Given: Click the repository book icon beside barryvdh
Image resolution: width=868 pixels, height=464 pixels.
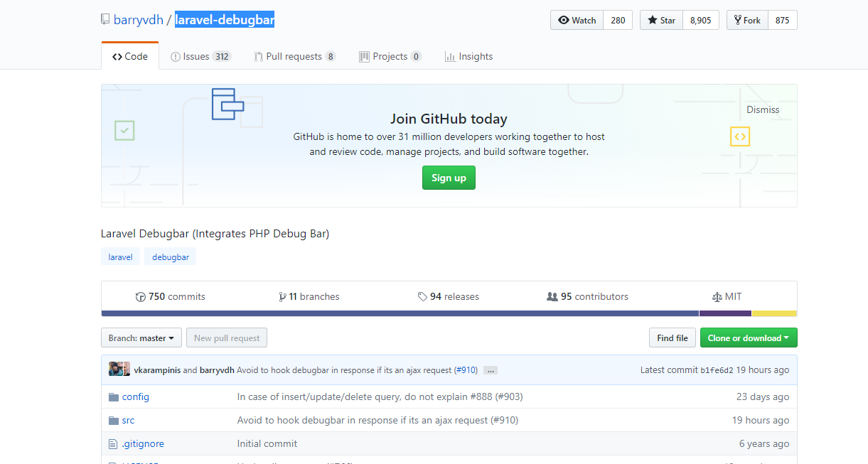Looking at the screenshot, I should pos(105,20).
